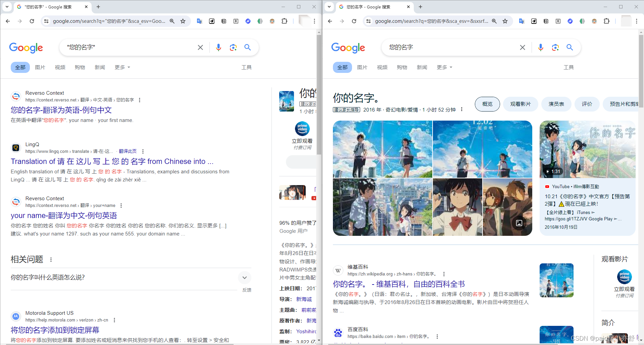The width and height of the screenshot is (644, 345).
Task: Open 工具 in left window
Action: (x=247, y=68)
